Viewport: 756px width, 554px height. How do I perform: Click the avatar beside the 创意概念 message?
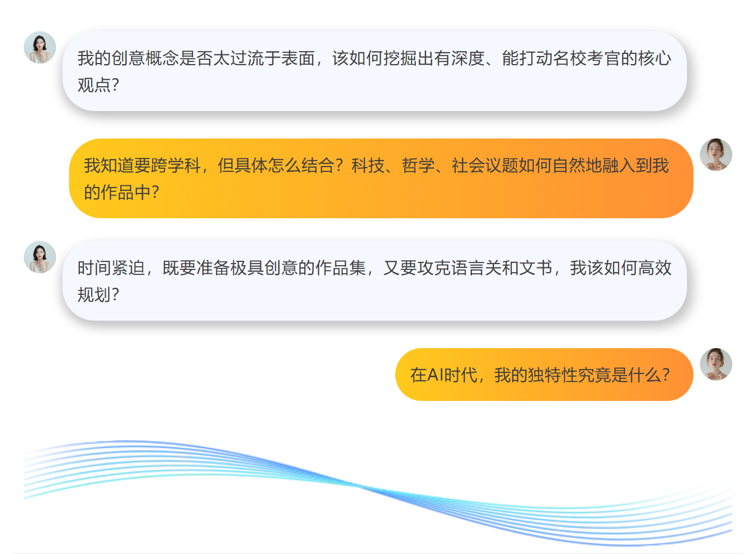pyautogui.click(x=40, y=47)
